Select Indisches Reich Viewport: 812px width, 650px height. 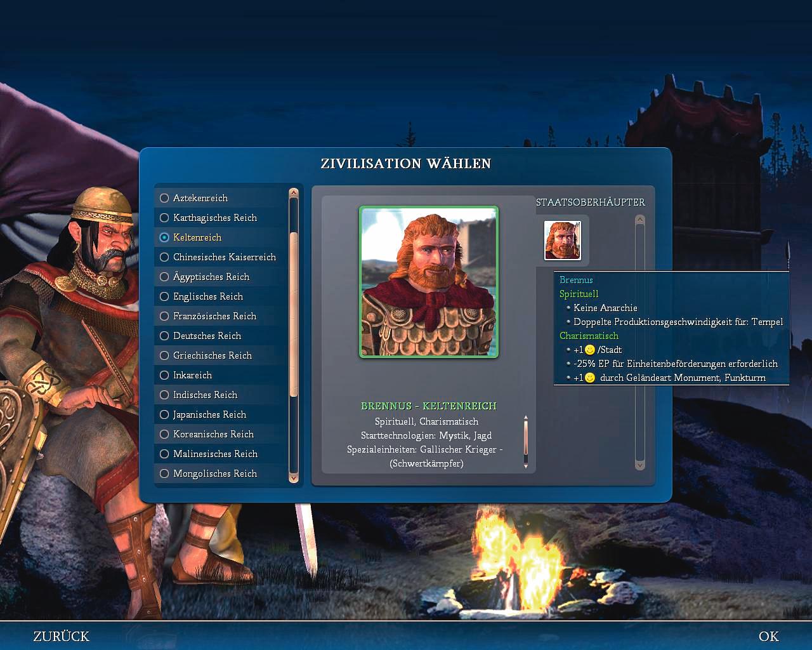click(x=220, y=395)
